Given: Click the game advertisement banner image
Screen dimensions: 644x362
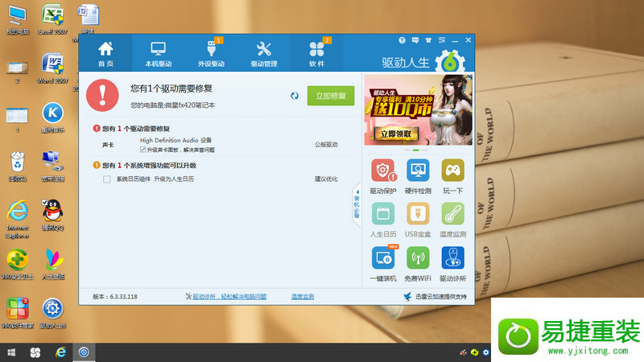Looking at the screenshot, I should (x=418, y=109).
